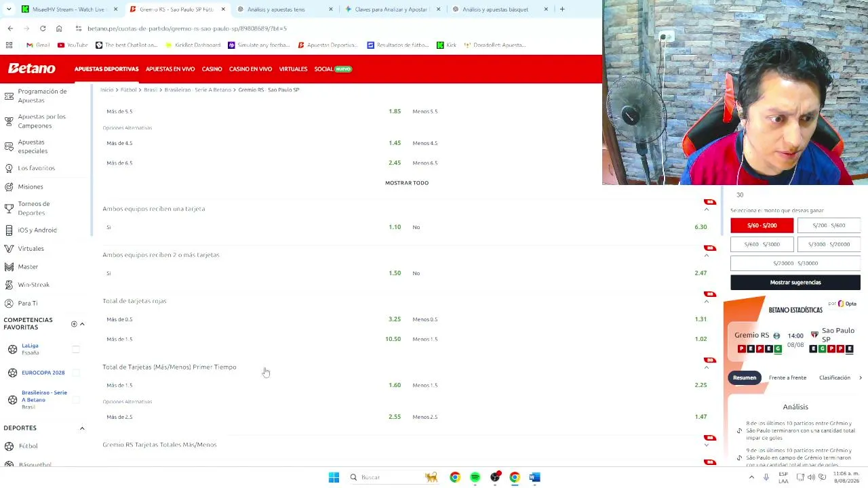The height and width of the screenshot is (488, 868).
Task: Collapse the Deportes sidebar section
Action: 82,428
